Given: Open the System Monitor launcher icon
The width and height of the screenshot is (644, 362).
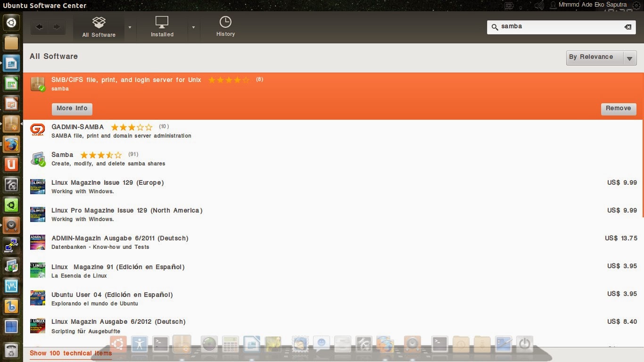Looking at the screenshot, I should pyautogui.click(x=11, y=286).
